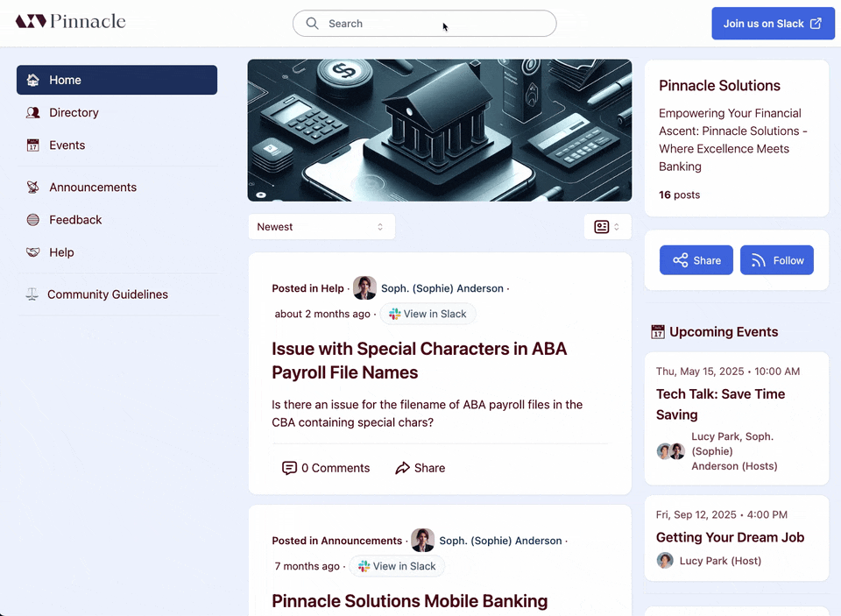
Task: Click View in Slack on Announcements post
Action: tap(397, 566)
